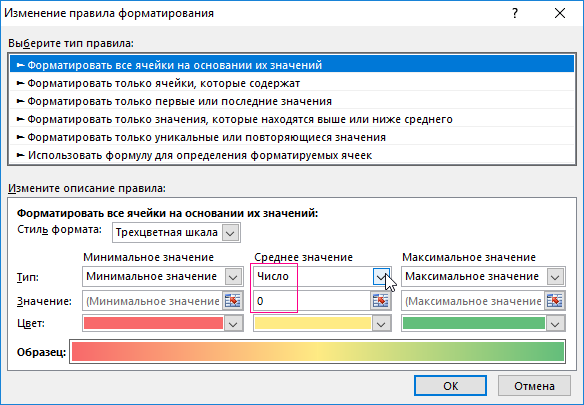Screen dimensions: 584x405
Task: Select rule 'Форматировать только ячейки, которые содержат'
Action: tap(292, 83)
